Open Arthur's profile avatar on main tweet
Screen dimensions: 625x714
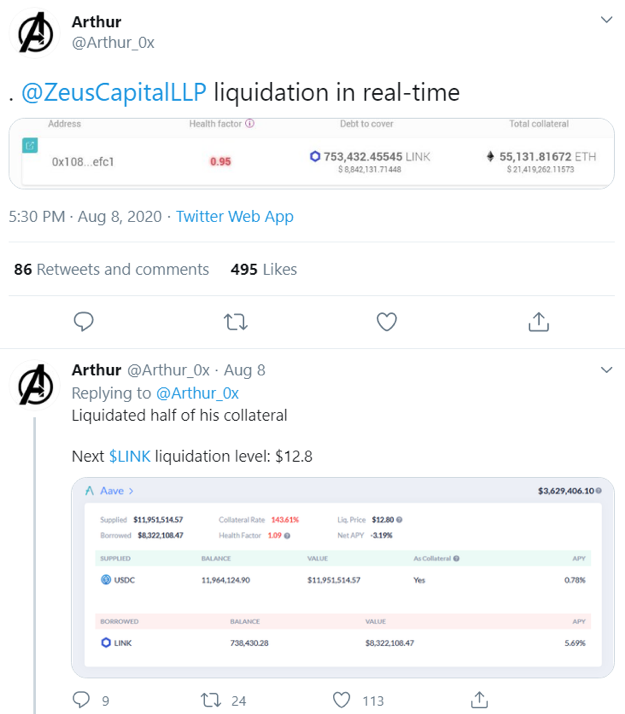(x=35, y=33)
